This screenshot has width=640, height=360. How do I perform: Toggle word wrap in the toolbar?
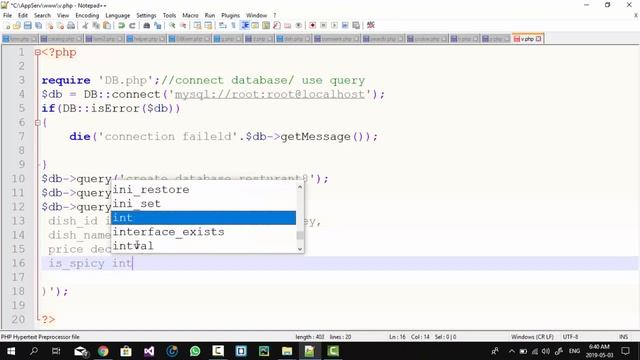[222, 25]
